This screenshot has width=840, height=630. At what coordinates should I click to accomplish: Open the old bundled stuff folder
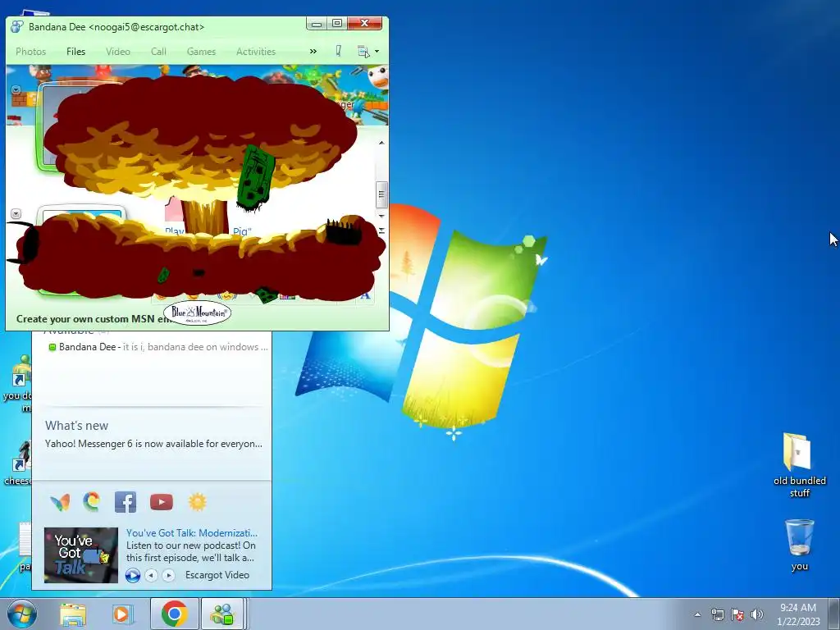(x=799, y=465)
